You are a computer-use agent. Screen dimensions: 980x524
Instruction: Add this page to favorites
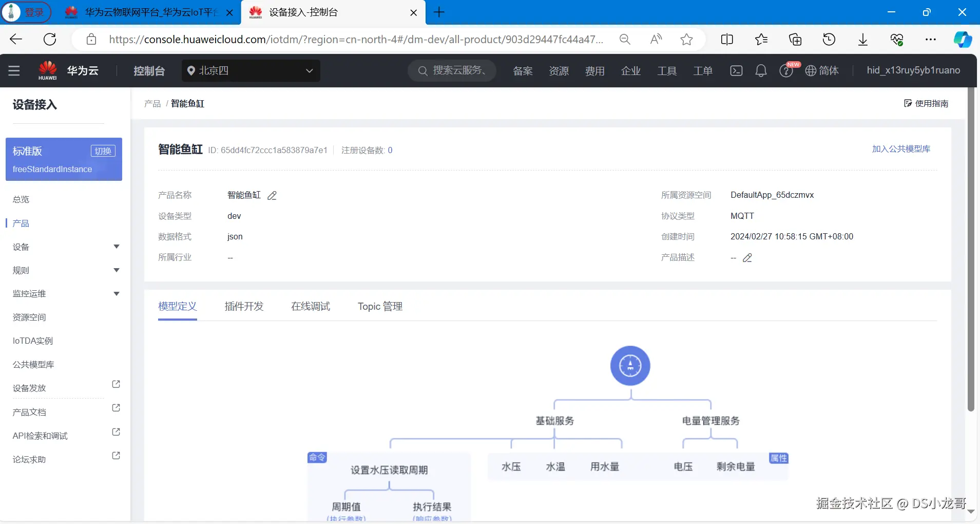(x=686, y=40)
